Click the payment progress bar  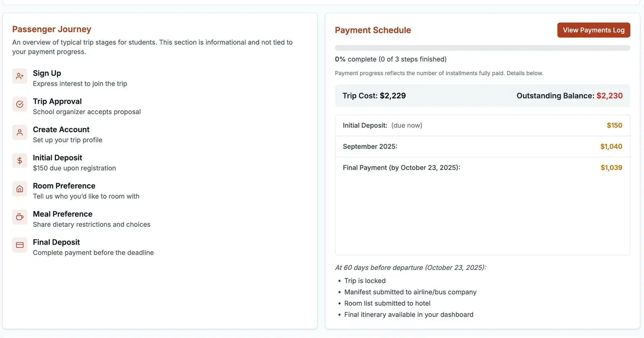[482, 48]
